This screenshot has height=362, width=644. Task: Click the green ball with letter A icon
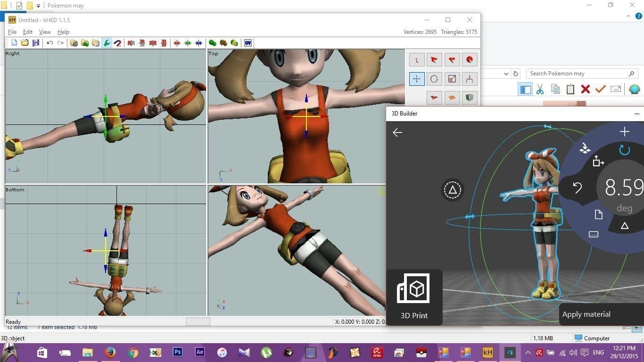click(234, 43)
